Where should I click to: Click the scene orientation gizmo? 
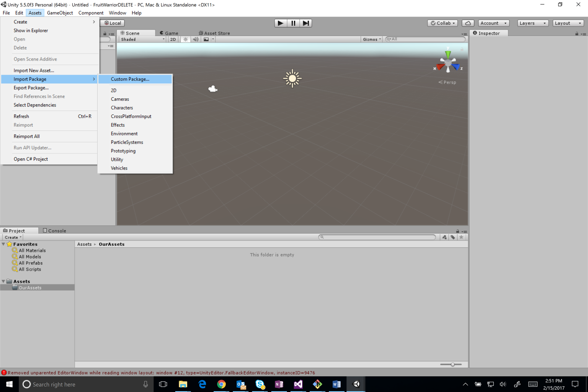click(x=448, y=62)
